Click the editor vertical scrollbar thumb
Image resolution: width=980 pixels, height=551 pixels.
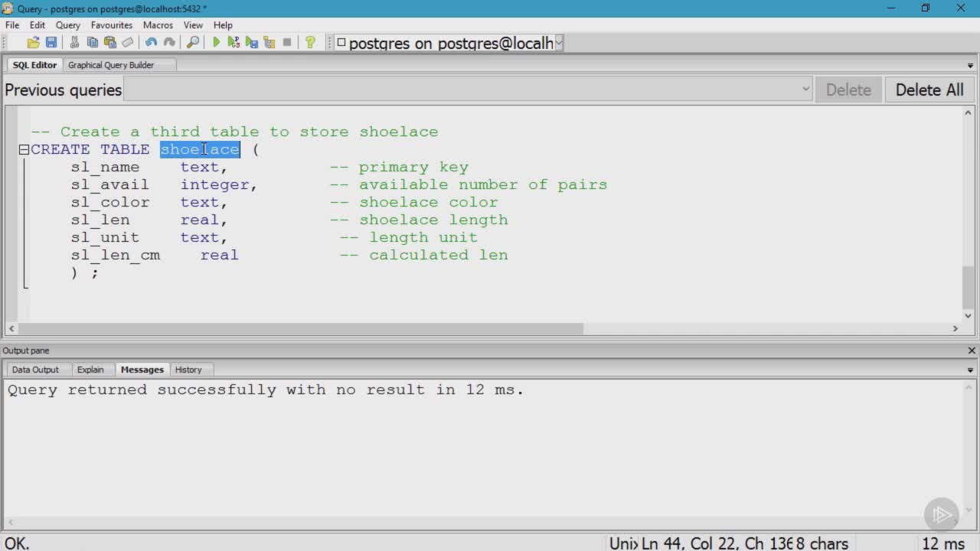[969, 287]
